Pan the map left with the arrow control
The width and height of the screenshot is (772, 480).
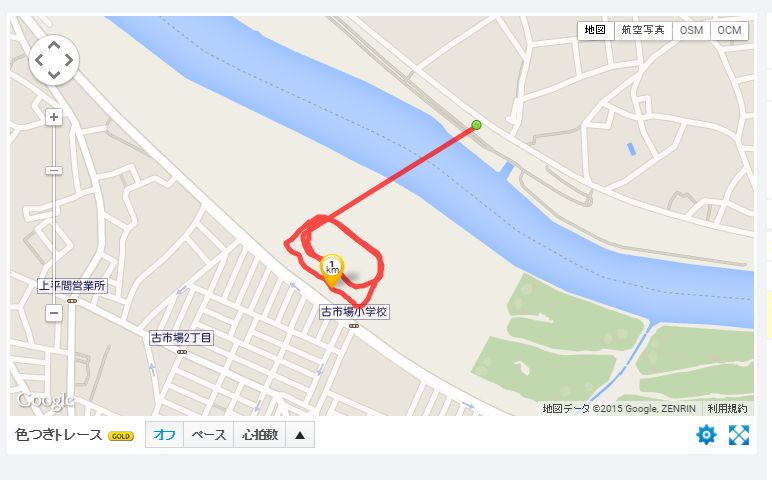pyautogui.click(x=39, y=60)
